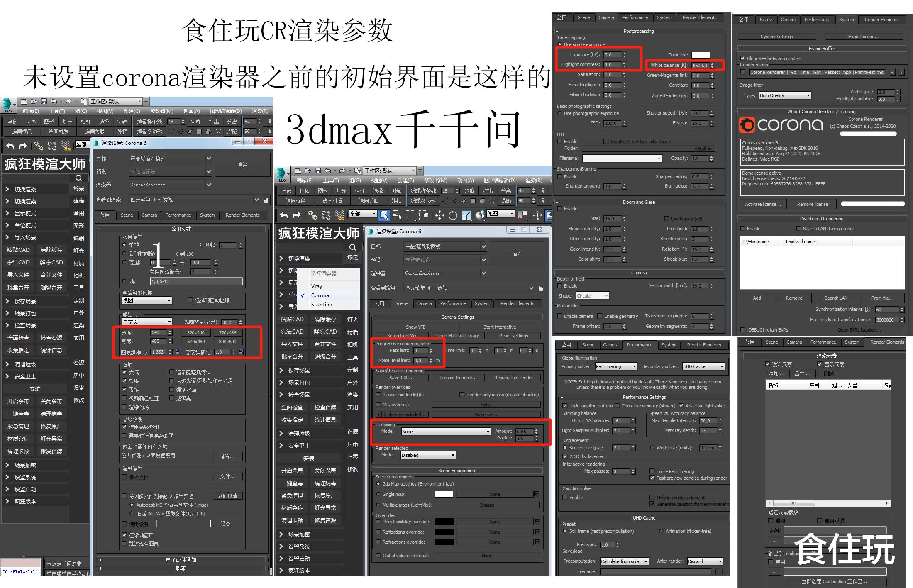Viewport: 913px width, 588px height.
Task: Click Select Object tool in middle window toolbar
Action: click(x=384, y=215)
